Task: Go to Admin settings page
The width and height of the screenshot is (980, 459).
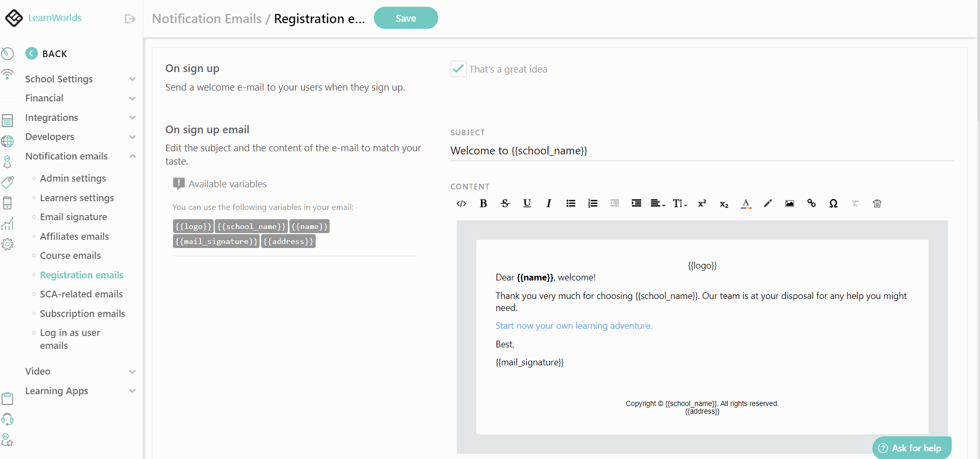Action: pyautogui.click(x=73, y=178)
